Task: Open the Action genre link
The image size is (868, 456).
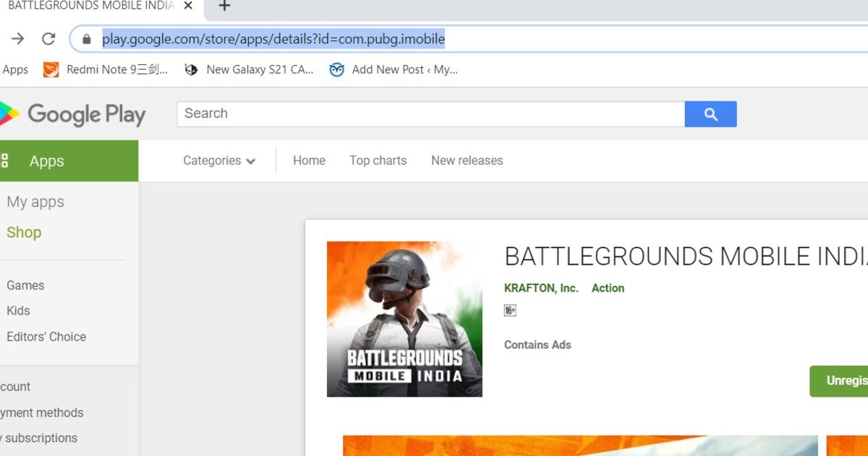Action: [x=608, y=288]
